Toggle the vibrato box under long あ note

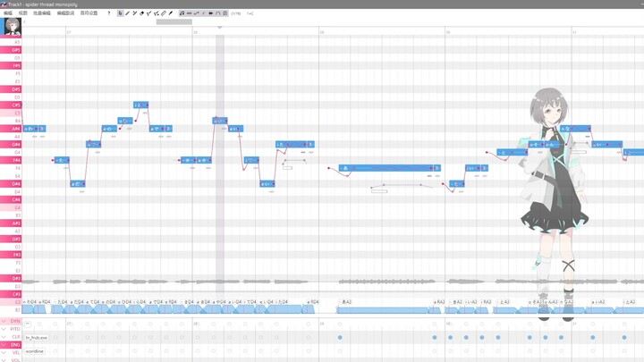379,191
